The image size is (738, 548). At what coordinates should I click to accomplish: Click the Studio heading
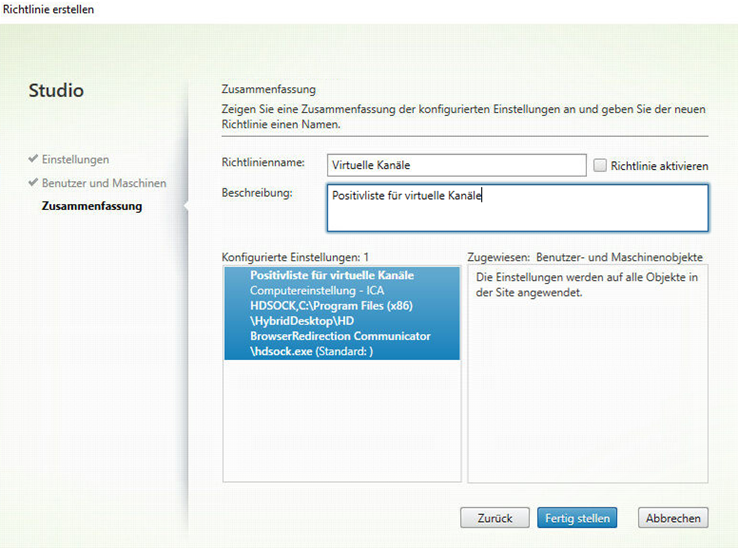56,91
